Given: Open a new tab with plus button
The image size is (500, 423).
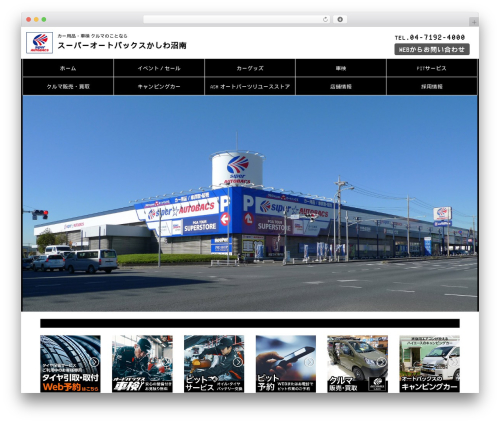Looking at the screenshot, I should click(x=474, y=22).
